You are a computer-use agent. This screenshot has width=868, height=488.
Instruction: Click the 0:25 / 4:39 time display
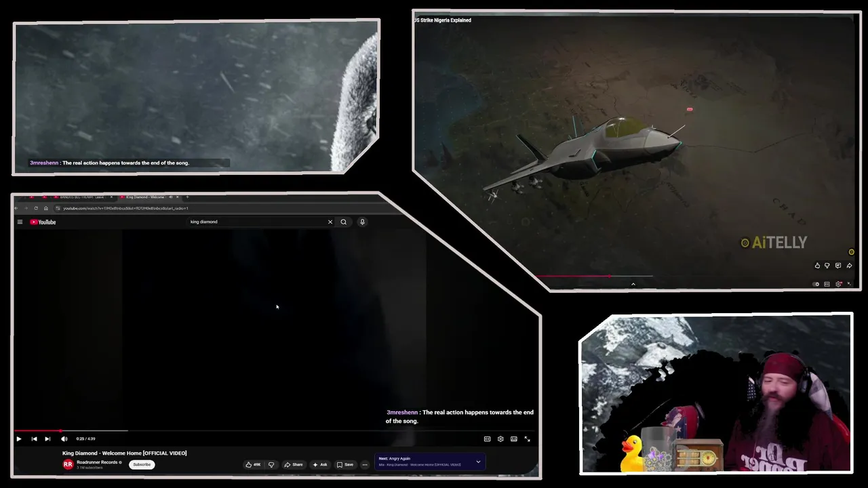85,439
